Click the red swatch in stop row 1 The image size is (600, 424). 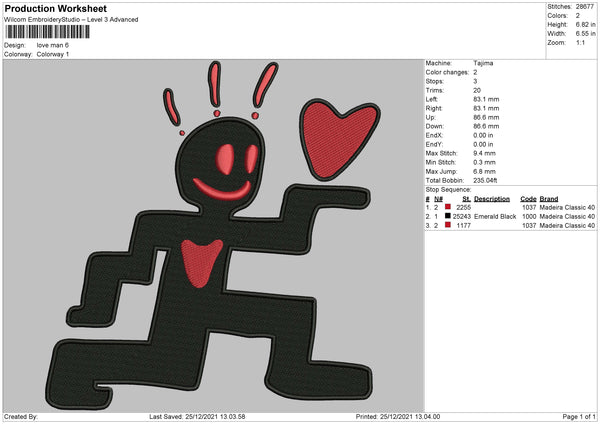[448, 207]
